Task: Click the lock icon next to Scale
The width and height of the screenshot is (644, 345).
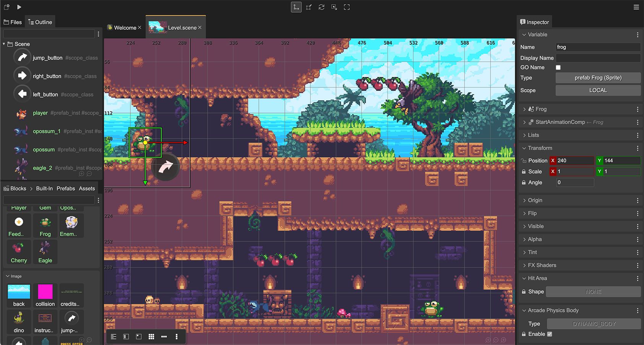Action: [x=524, y=171]
